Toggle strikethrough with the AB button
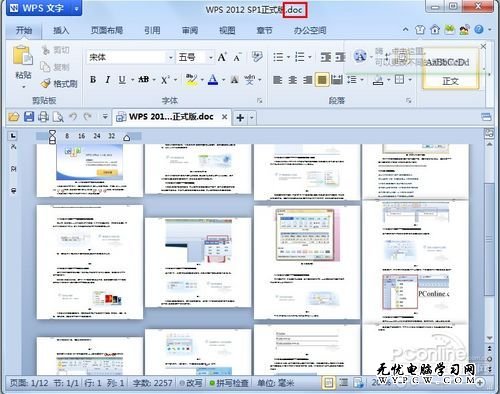The image size is (500, 394). click(144, 79)
